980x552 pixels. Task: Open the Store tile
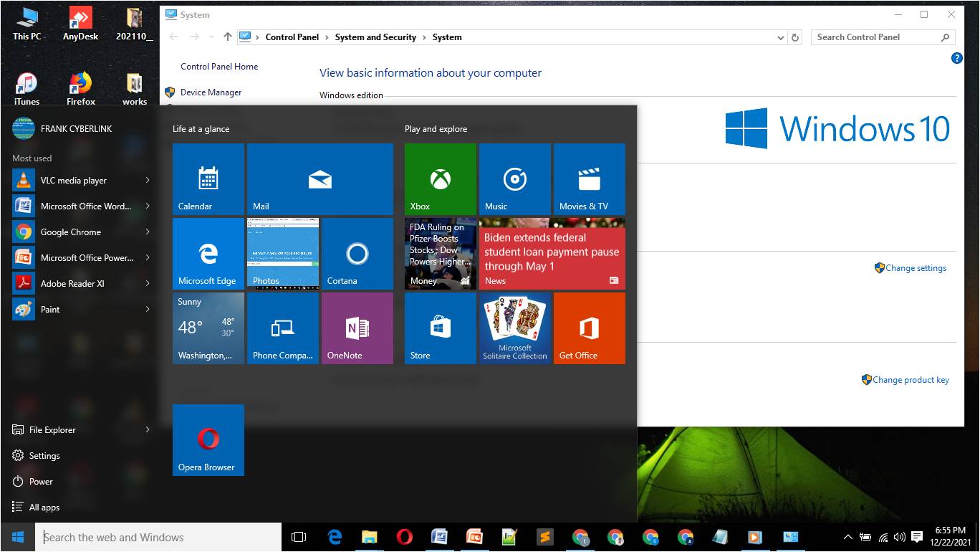pos(440,328)
